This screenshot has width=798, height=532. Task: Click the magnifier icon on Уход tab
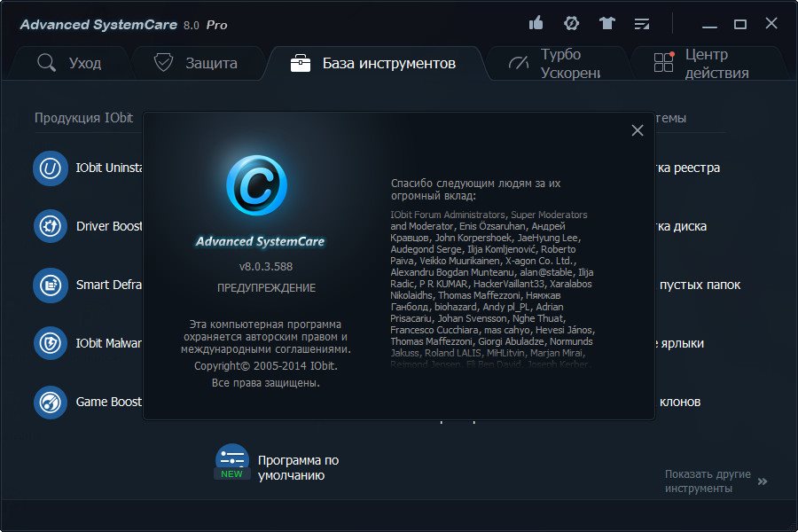[x=46, y=63]
